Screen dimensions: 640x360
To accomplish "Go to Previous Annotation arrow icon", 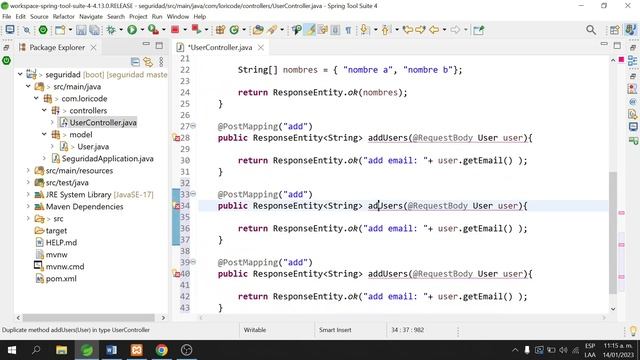I will tap(385, 30).
